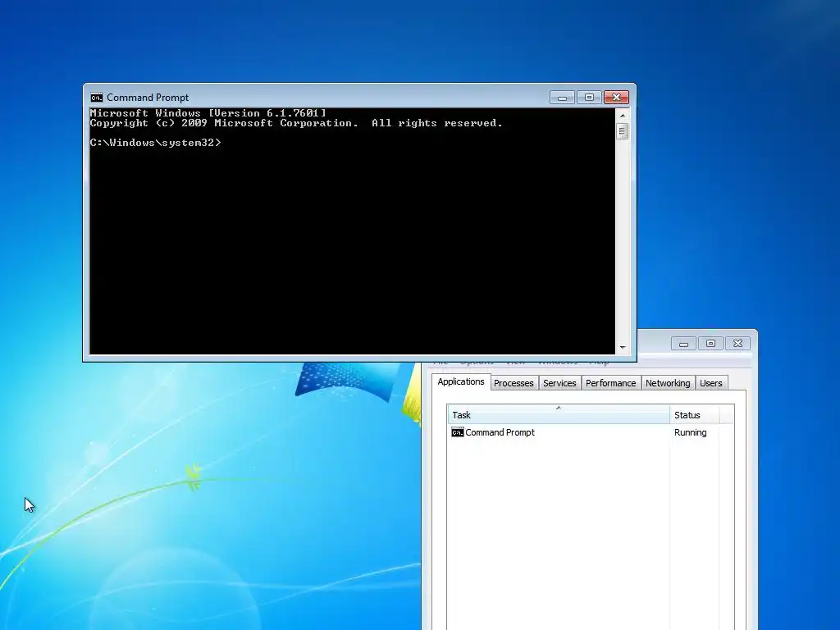Select the Command Prompt task icon in list
This screenshot has width=840, height=630.
coord(458,432)
